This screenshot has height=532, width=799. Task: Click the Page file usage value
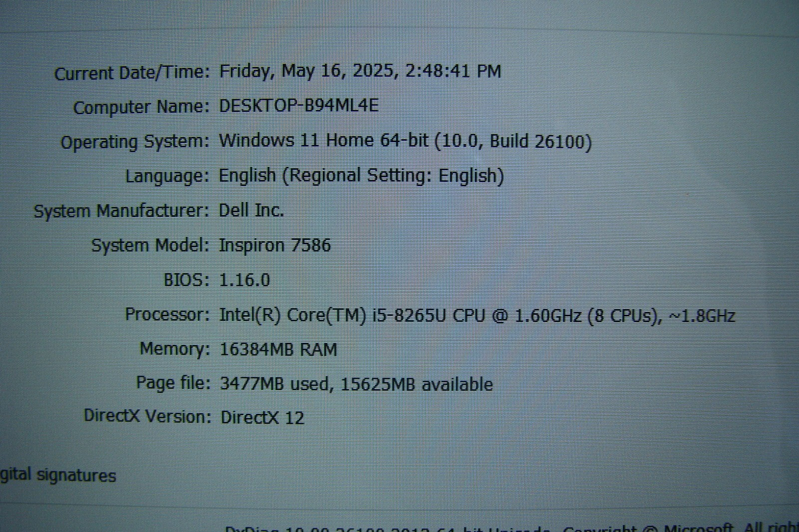(x=356, y=384)
